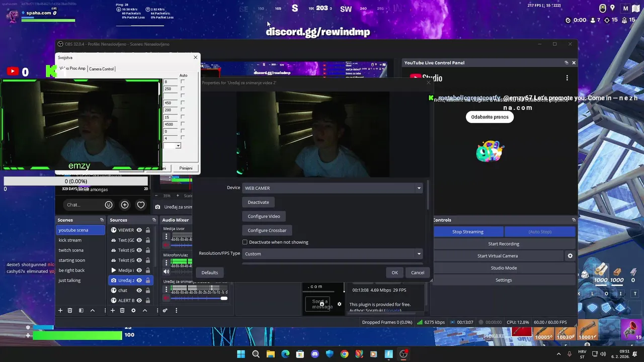
Task: Open YouTube Studio three-dot menu
Action: click(x=567, y=78)
